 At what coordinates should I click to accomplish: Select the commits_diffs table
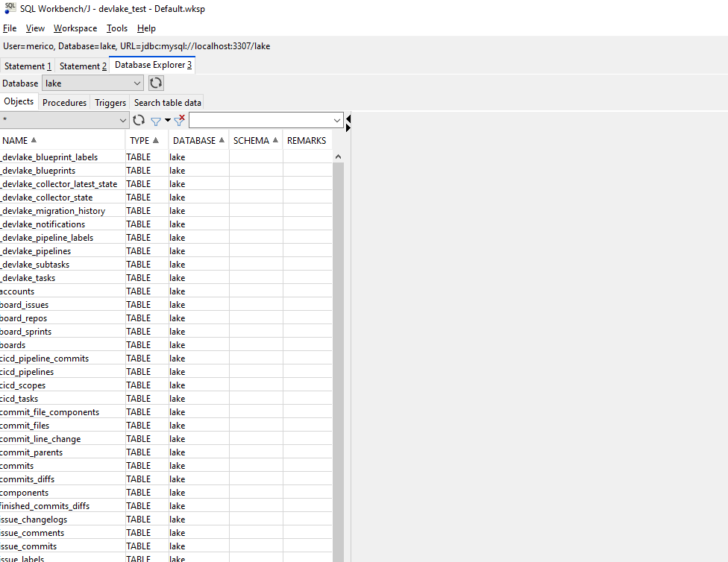[166, 479]
